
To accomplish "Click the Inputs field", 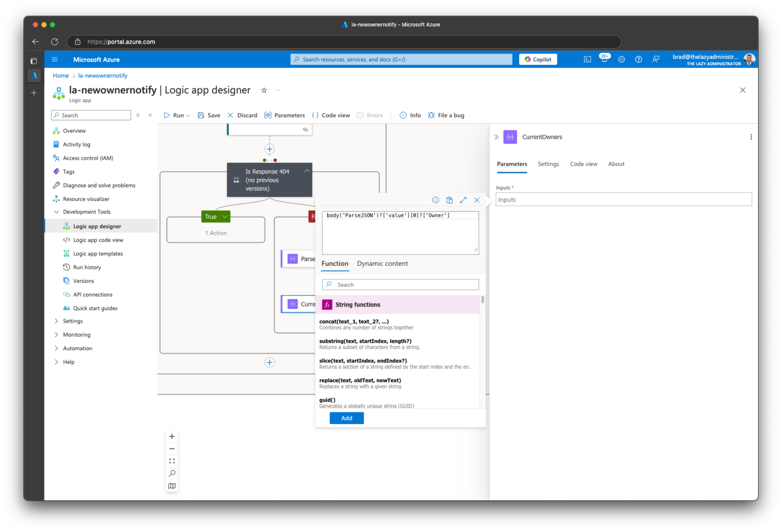I will [624, 200].
